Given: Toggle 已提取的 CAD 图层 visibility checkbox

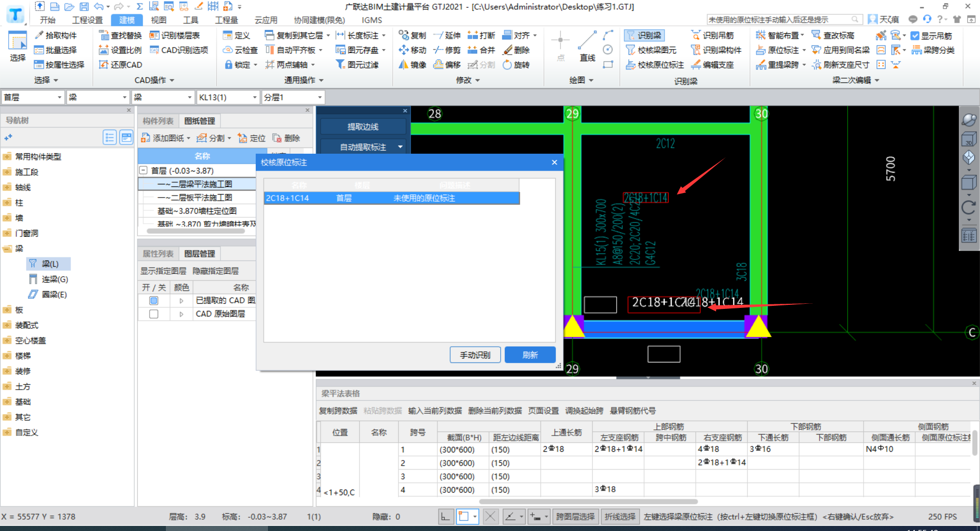Looking at the screenshot, I should coord(154,301).
